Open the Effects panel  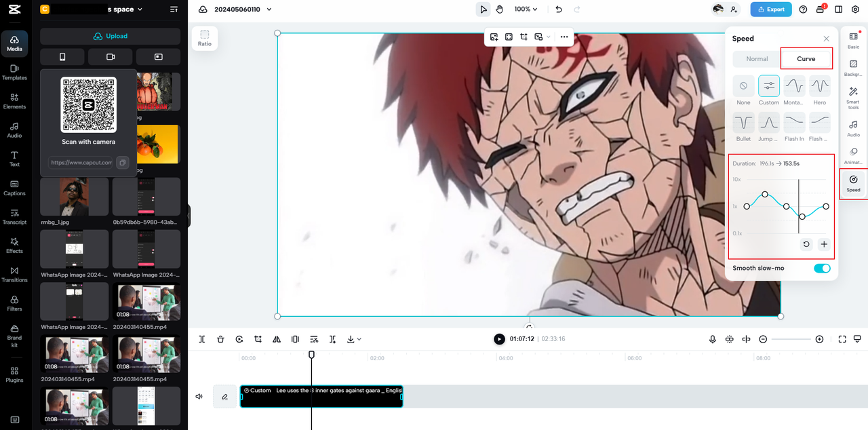[14, 246]
